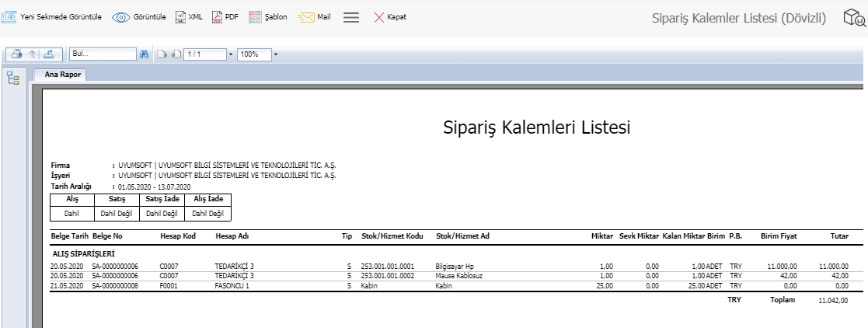
Task: Expand the page number dropdown
Action: (231, 54)
